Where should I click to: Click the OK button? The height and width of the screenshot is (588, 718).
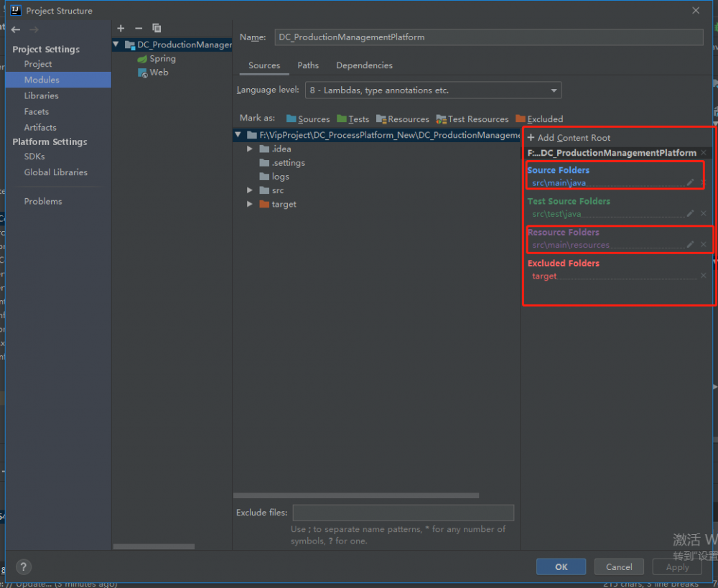click(561, 566)
